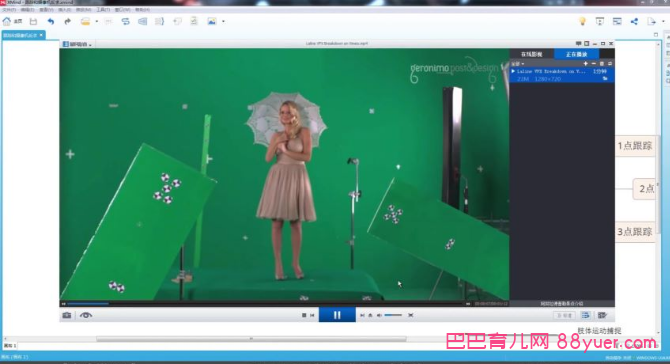Open the 帮助 (Help) menu

142,9
